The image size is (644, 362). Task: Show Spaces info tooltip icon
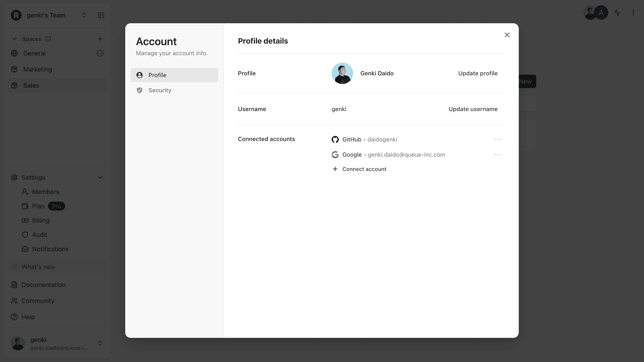(x=48, y=39)
